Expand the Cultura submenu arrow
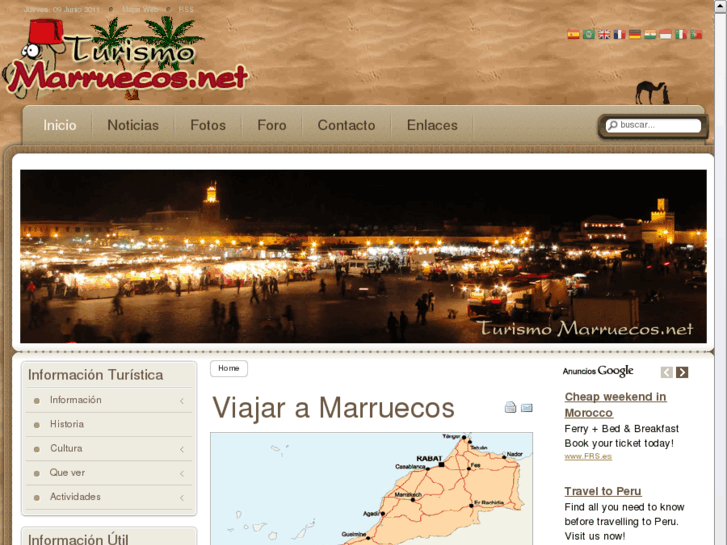This screenshot has height=545, width=727. pyautogui.click(x=182, y=449)
